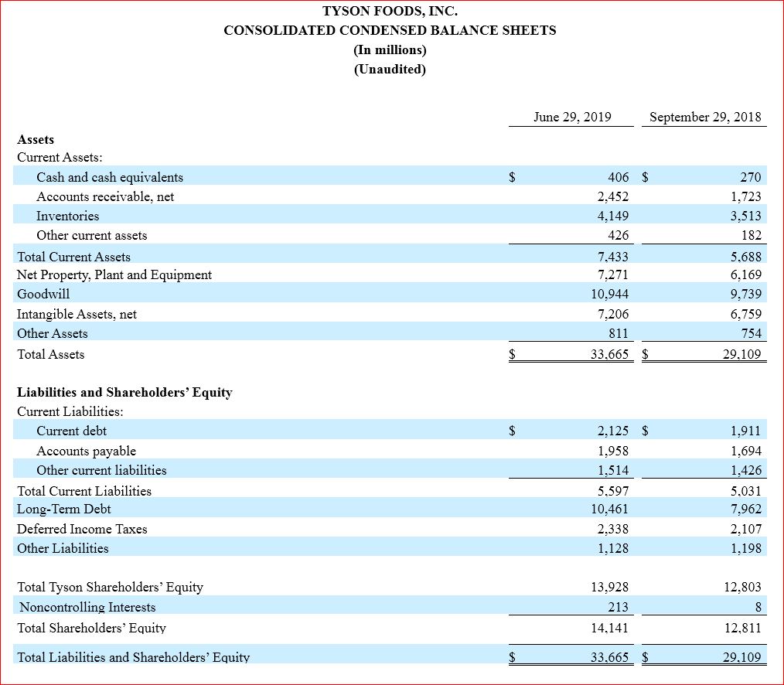Click other assets value 811
Viewport: 784px width, 685px height.
click(x=619, y=333)
